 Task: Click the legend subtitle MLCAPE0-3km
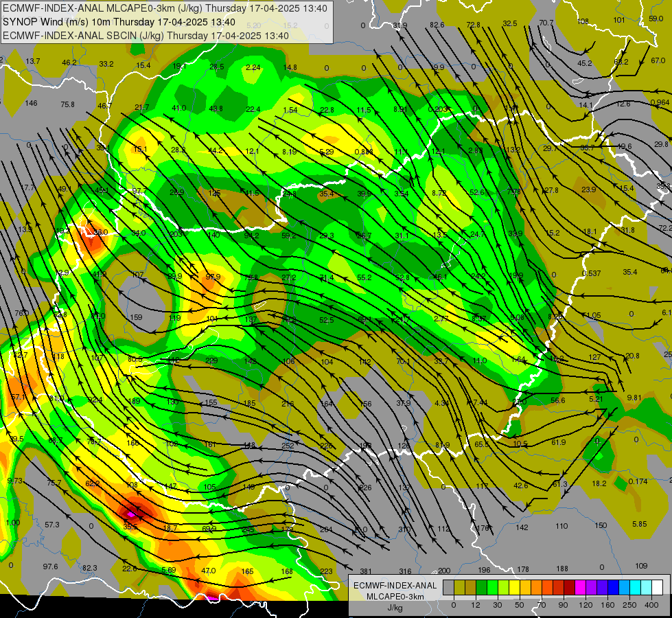coord(395,597)
